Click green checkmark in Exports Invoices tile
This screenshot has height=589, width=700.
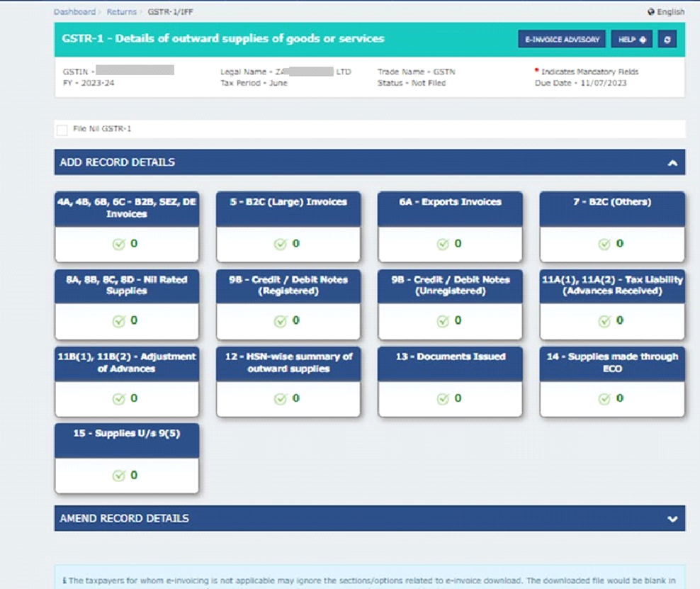click(x=442, y=244)
